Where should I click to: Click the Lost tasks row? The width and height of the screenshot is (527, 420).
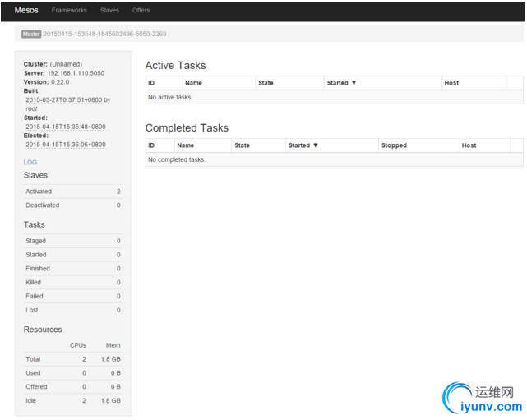73,310
